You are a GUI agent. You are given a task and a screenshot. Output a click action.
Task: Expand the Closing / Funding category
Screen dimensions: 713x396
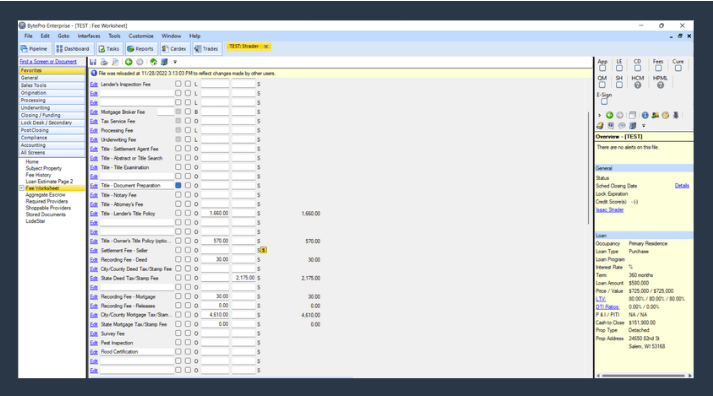[52, 115]
